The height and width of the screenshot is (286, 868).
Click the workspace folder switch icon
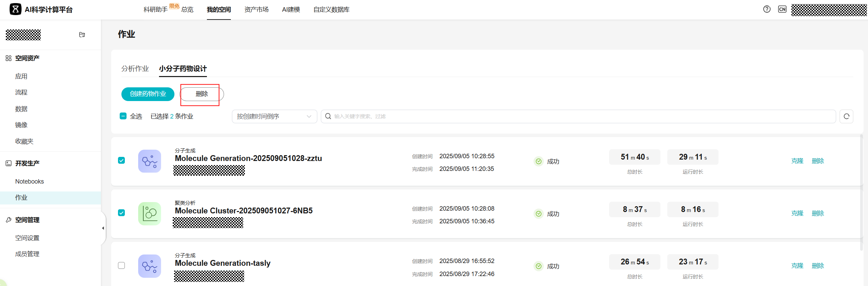tap(82, 35)
